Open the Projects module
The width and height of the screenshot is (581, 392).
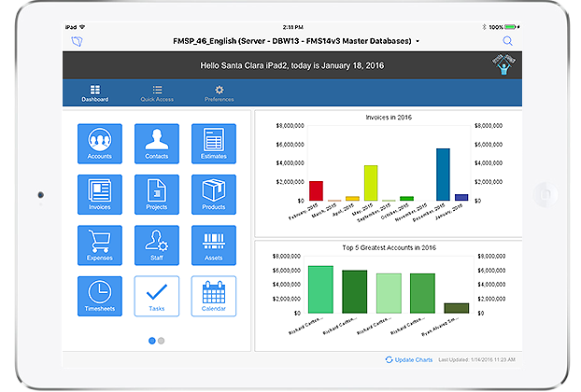click(157, 194)
